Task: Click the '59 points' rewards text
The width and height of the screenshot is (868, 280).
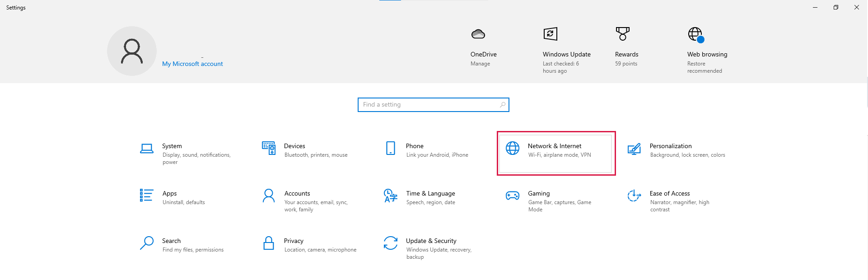Action: 626,64
